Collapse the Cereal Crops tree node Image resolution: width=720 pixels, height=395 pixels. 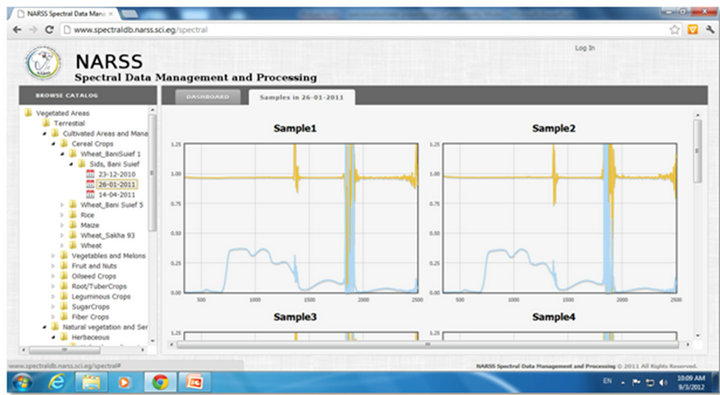click(53, 144)
